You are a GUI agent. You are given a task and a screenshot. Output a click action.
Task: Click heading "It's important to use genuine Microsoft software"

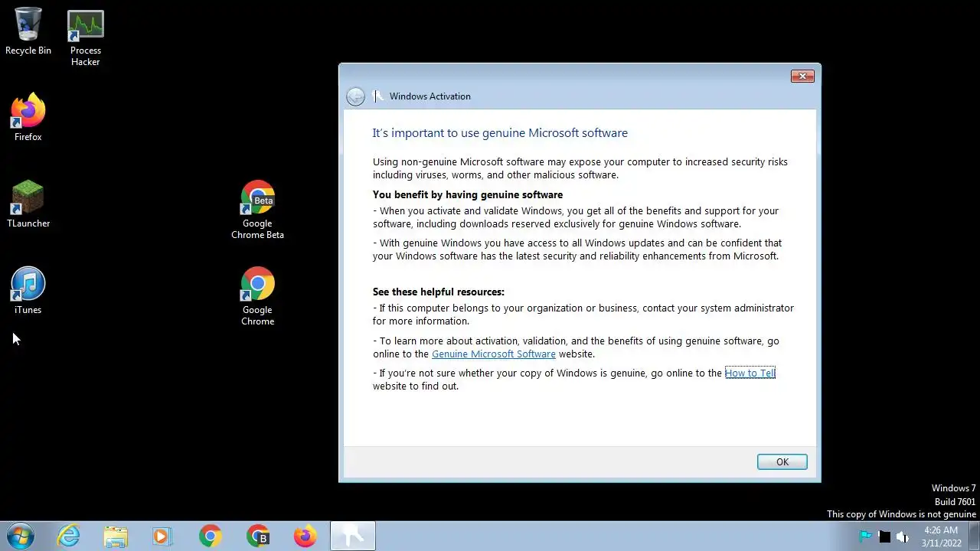pos(500,133)
